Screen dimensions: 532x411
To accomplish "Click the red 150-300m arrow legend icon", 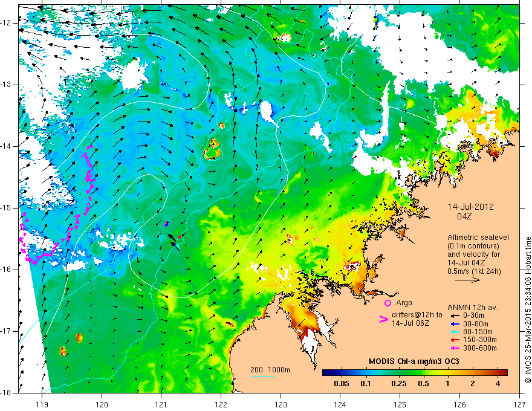I will coord(455,340).
